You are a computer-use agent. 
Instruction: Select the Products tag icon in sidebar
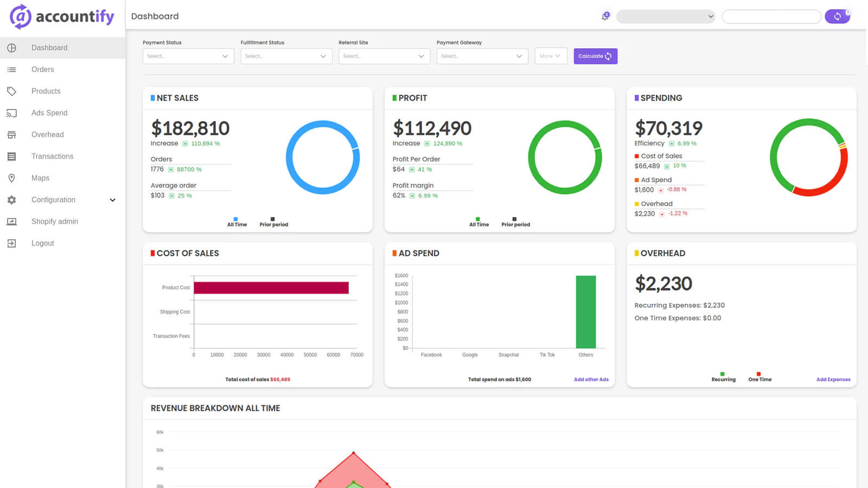click(12, 91)
